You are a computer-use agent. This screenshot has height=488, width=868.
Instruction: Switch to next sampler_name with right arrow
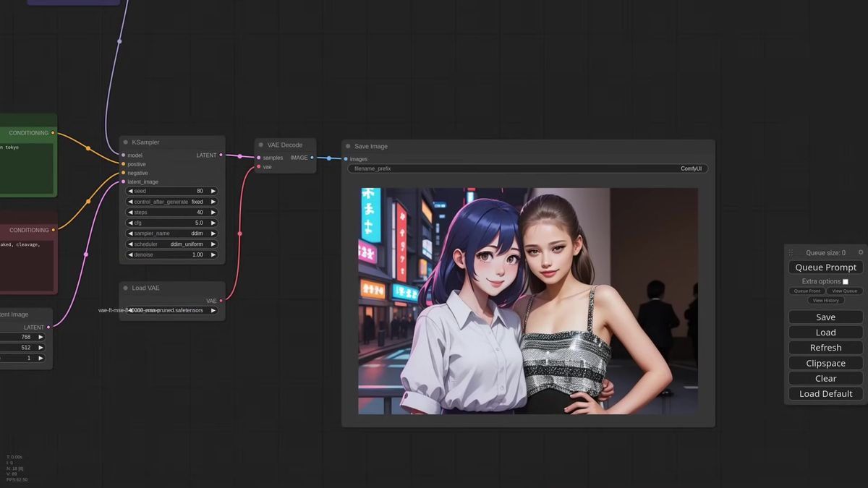point(213,234)
